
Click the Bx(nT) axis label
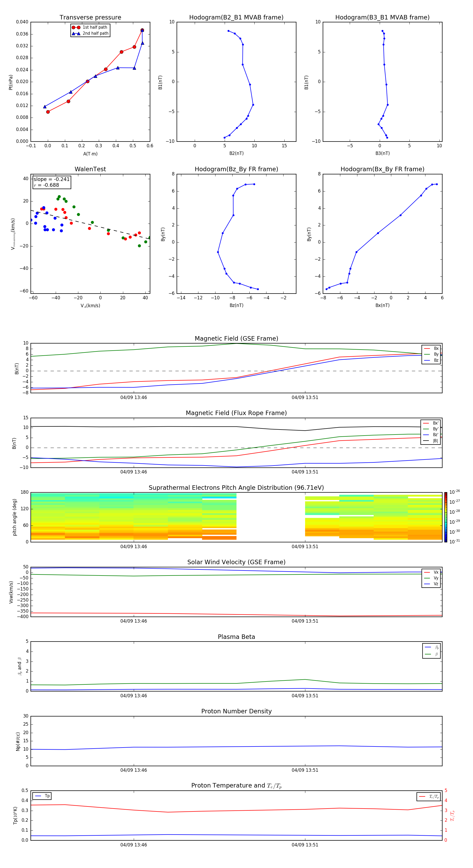point(382,305)
